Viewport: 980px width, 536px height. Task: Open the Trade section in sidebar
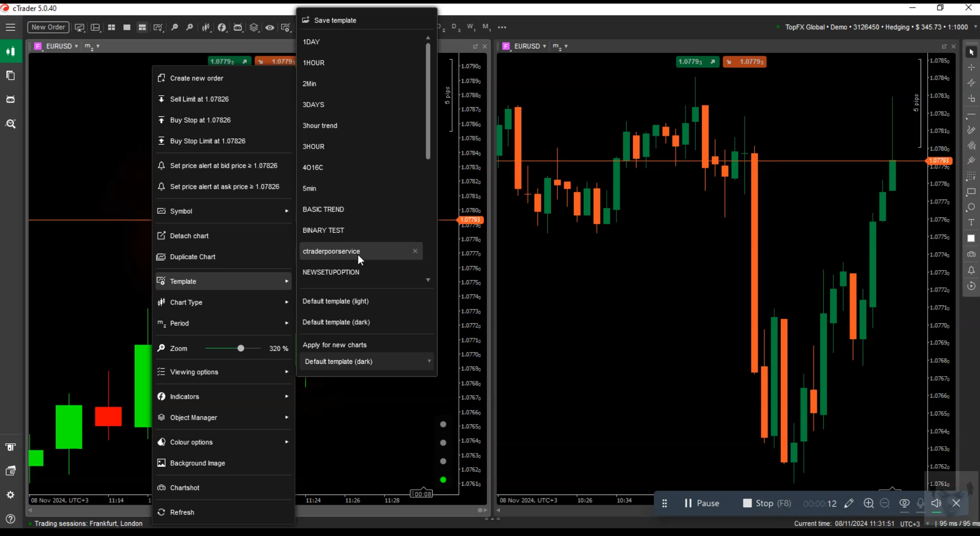coord(10,51)
